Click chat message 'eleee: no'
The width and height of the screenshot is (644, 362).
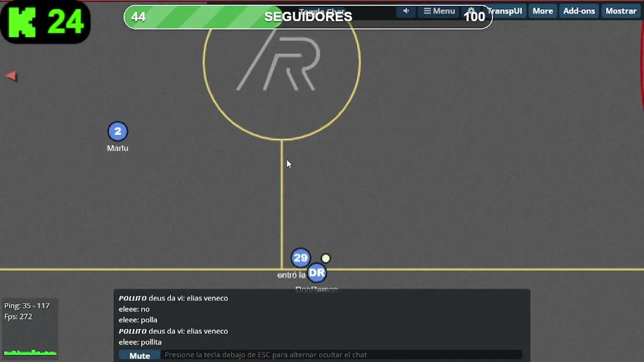(x=134, y=309)
